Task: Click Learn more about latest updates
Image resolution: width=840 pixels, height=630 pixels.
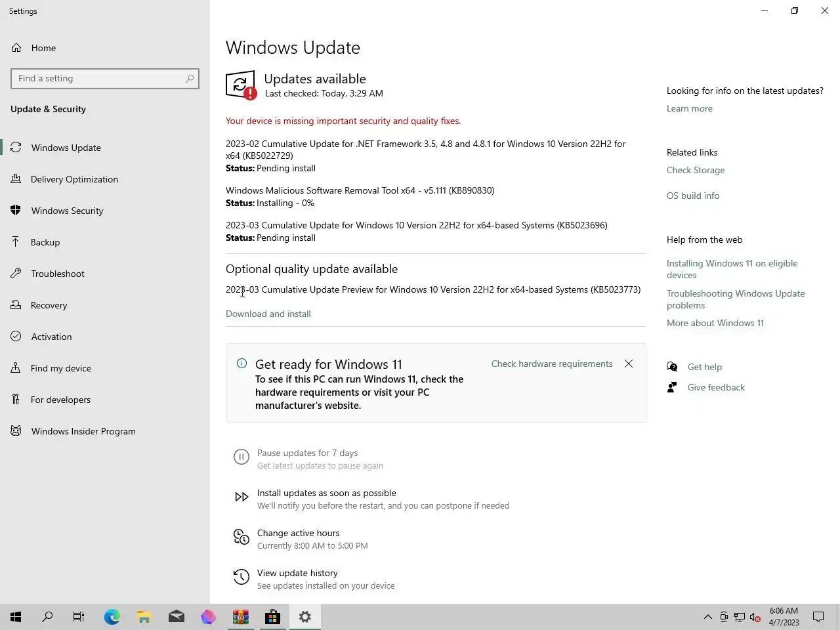Action: coord(689,108)
